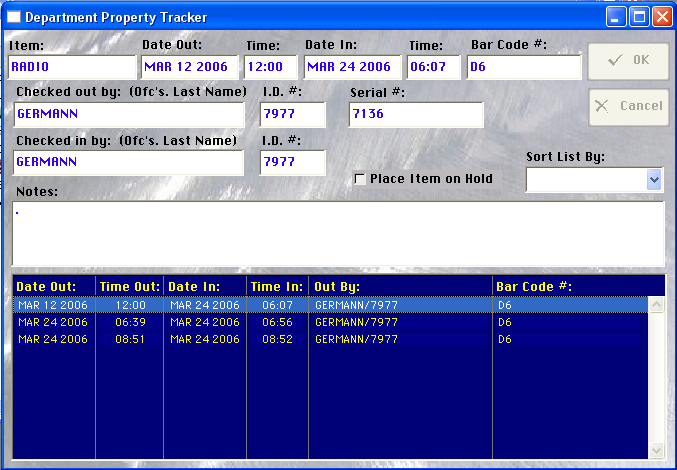Viewport: 677px width, 470px height.
Task: Select the list row with time out 08:51
Action: click(330, 339)
